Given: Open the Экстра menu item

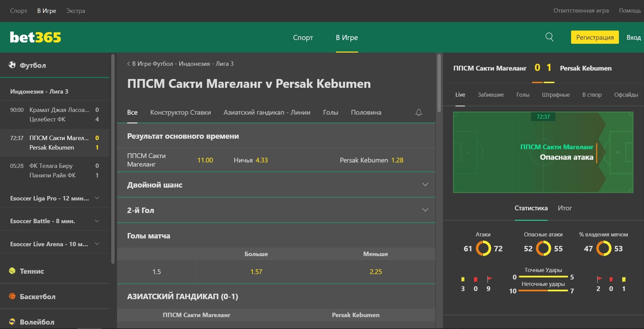Looking at the screenshot, I should (76, 11).
